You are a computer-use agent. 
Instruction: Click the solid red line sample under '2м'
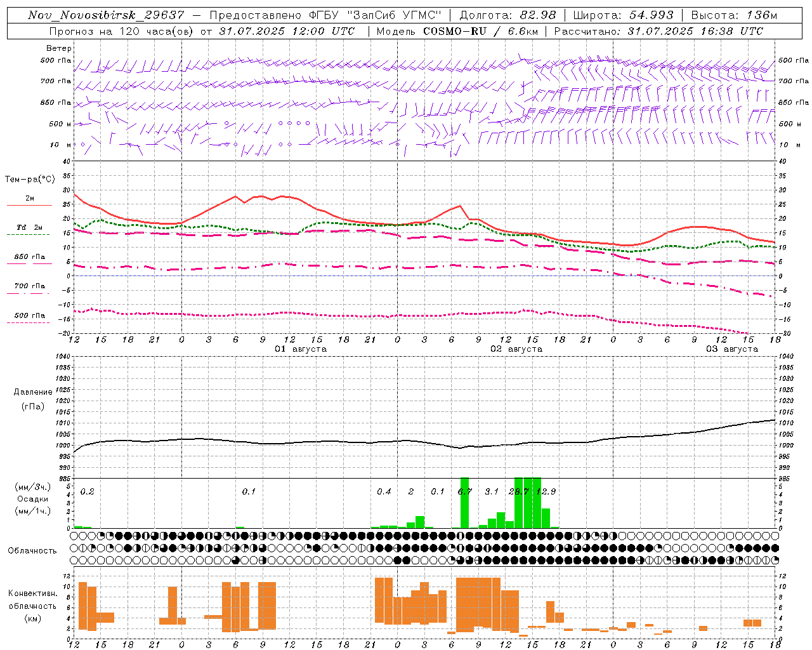(29, 206)
